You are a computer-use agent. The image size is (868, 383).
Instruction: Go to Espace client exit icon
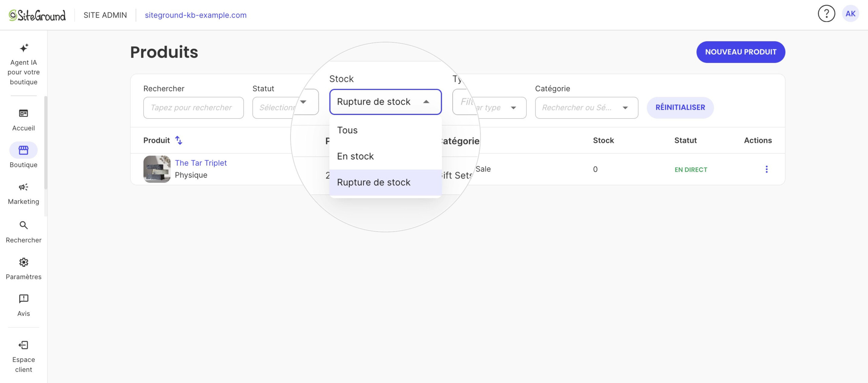23,345
